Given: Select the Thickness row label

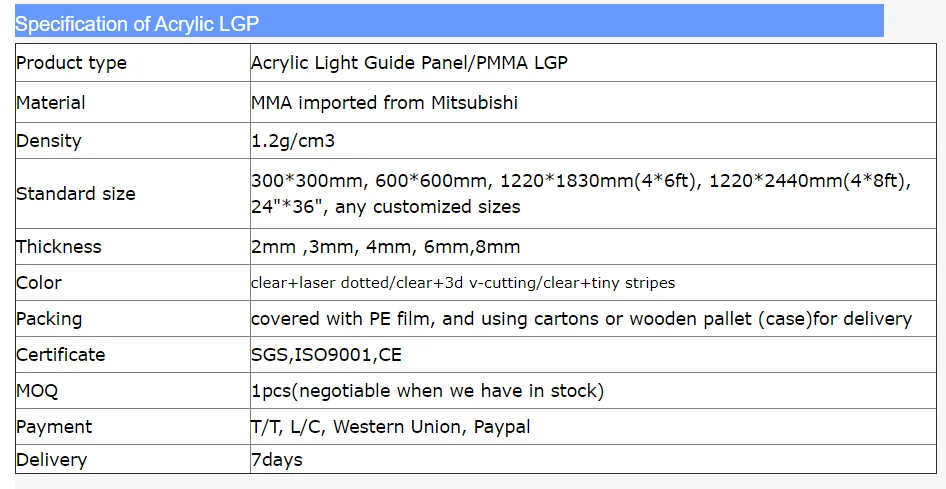Looking at the screenshot, I should [x=133, y=247].
